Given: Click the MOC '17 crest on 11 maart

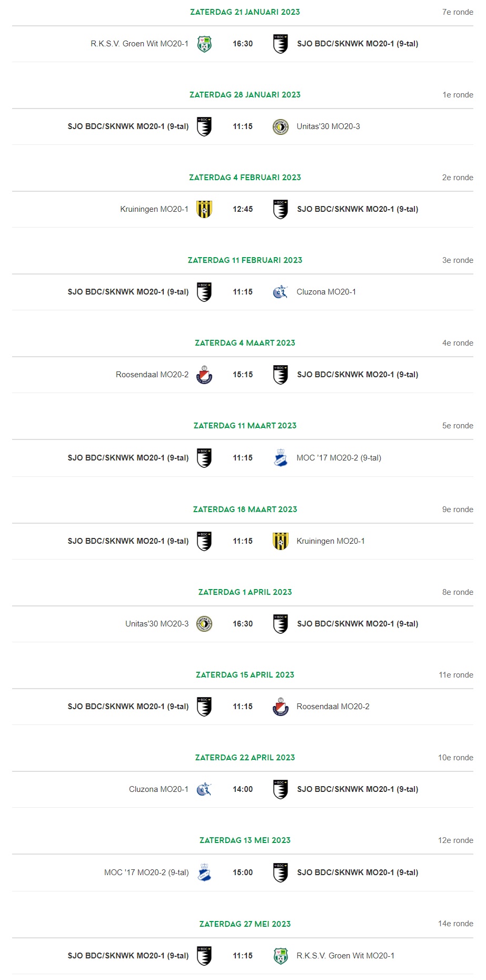Looking at the screenshot, I should tap(281, 458).
